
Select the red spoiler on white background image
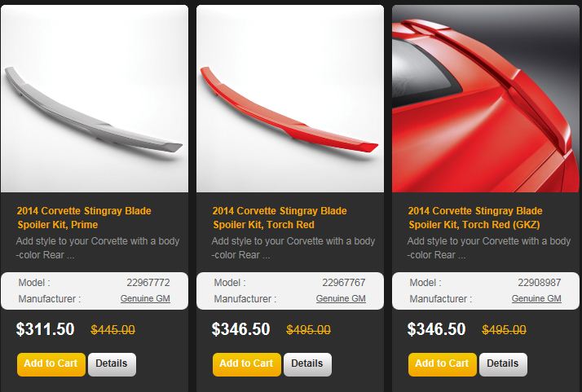(290, 99)
